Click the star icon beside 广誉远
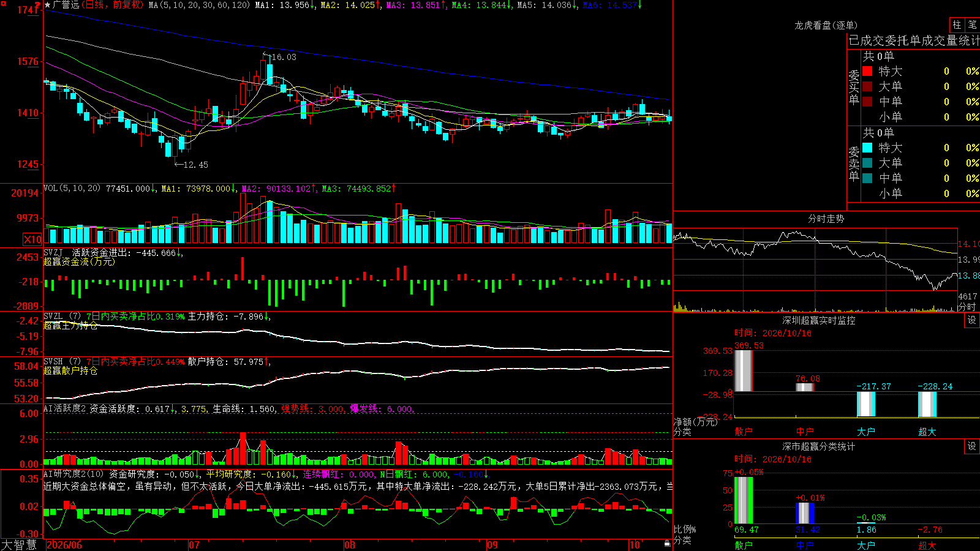The image size is (980, 551). 48,5
